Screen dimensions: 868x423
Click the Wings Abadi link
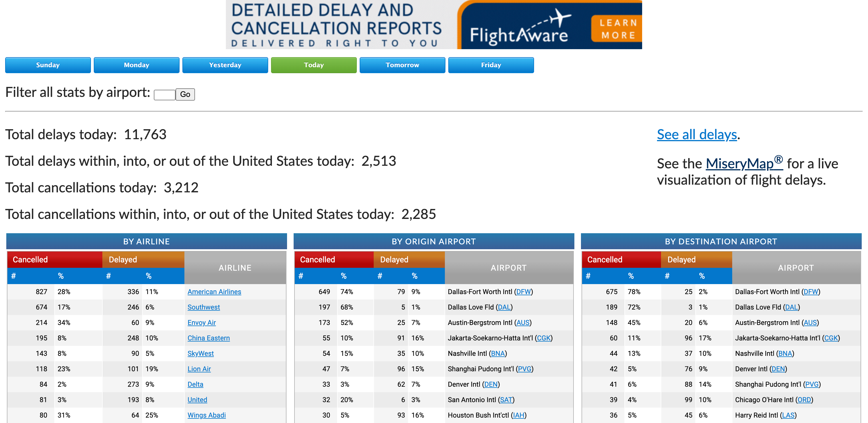206,415
